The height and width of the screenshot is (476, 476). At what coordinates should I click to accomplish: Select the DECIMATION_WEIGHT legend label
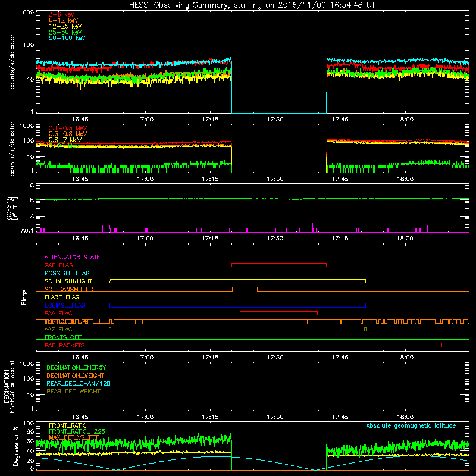tap(76, 375)
